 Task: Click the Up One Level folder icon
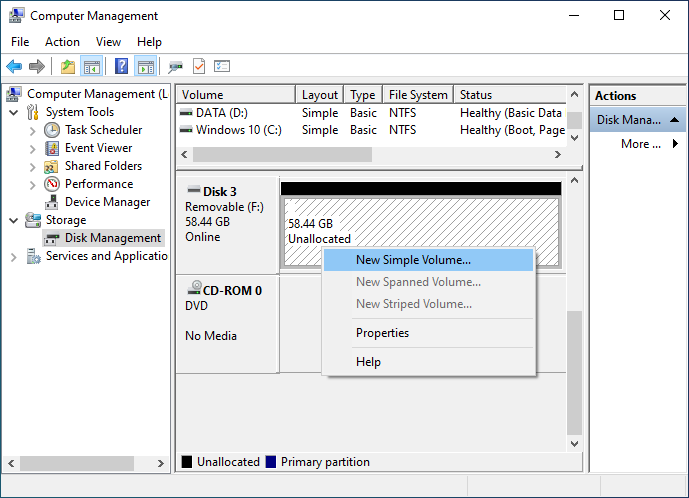click(67, 67)
